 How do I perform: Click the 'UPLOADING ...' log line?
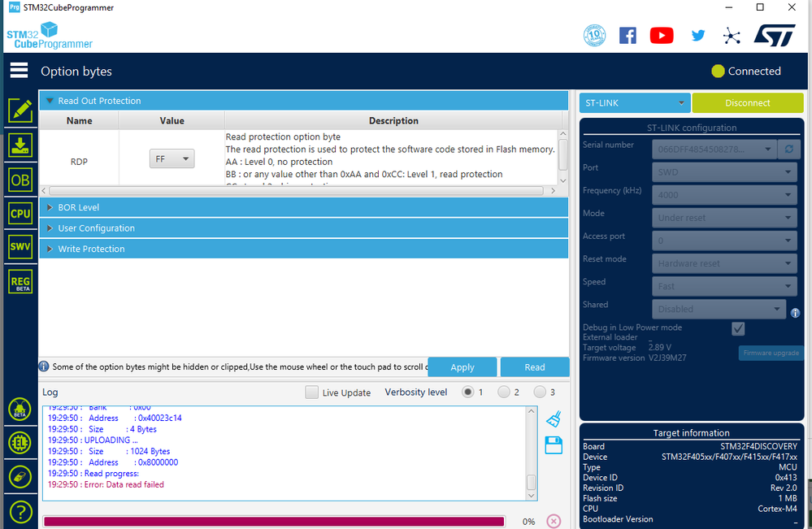(93, 440)
